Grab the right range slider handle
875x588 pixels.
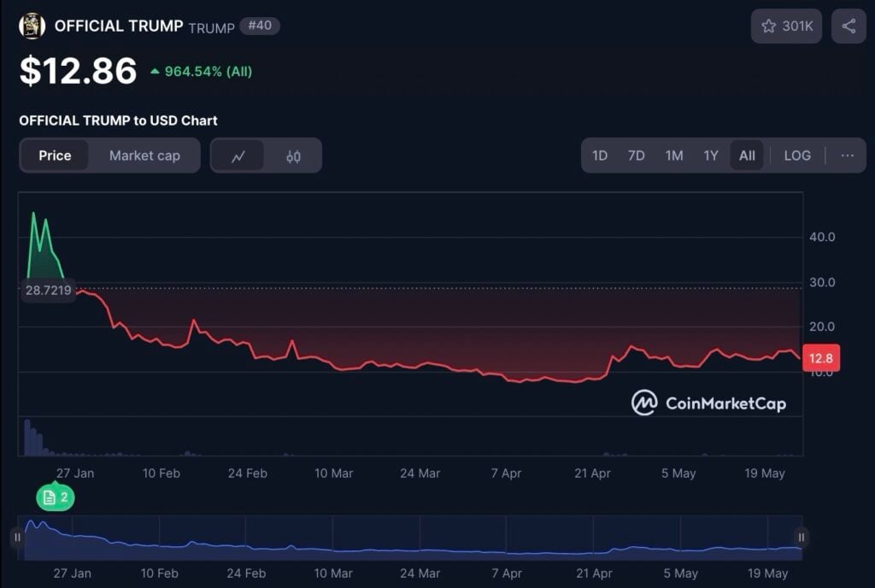(x=802, y=538)
